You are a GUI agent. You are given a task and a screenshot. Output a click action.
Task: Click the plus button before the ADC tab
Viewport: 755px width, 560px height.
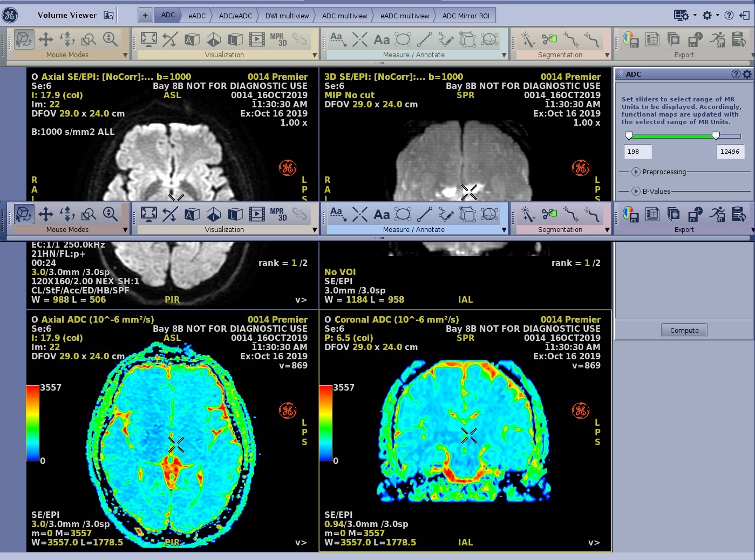[145, 16]
